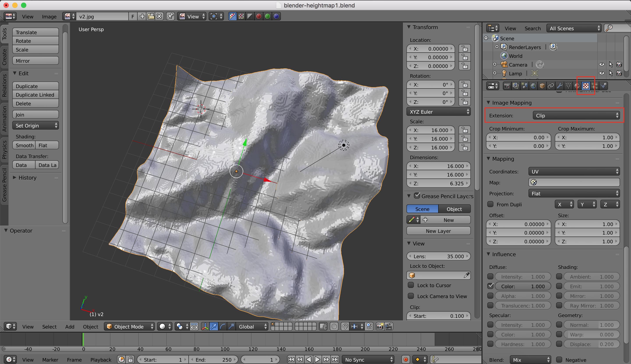
Task: Enable snapping with the magnet icon
Action: point(345,327)
